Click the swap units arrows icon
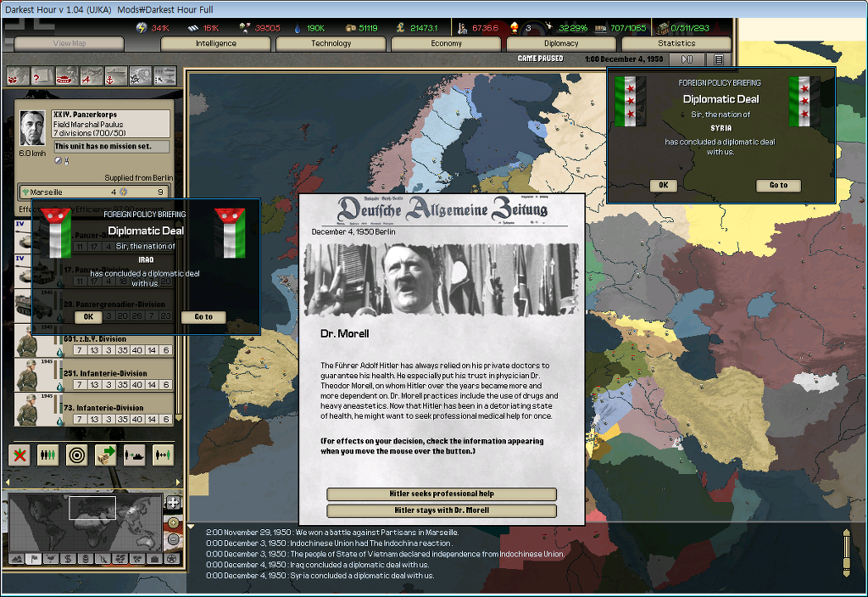Screen dimensions: 868x597 tap(164, 455)
